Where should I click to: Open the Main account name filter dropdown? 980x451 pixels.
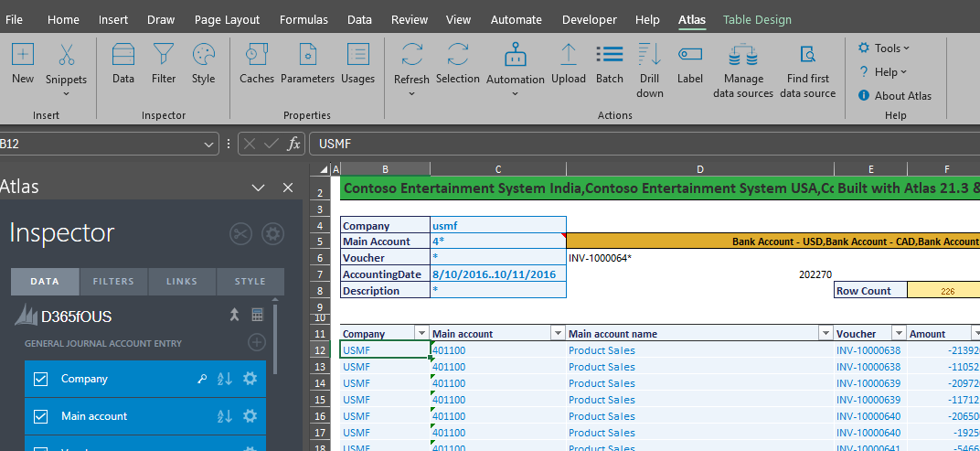point(826,333)
